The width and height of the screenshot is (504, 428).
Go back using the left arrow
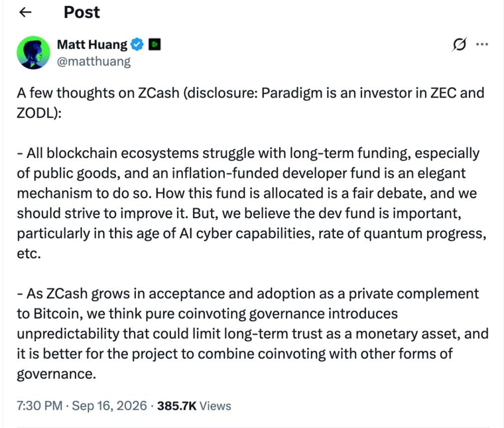26,12
